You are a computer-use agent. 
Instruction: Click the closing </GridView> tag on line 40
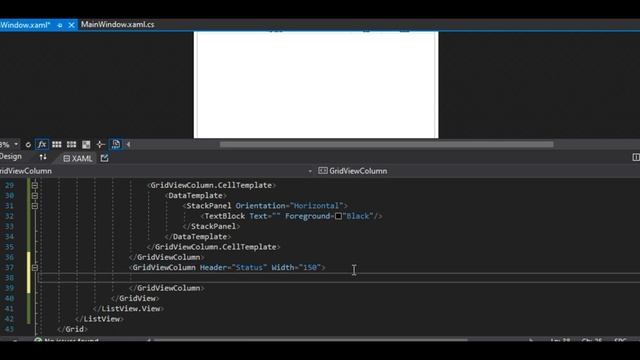(x=135, y=298)
